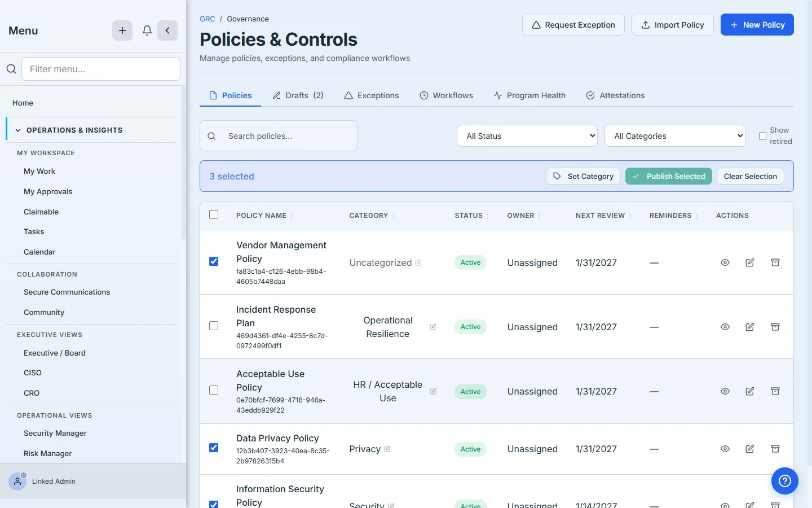This screenshot has height=508, width=812.
Task: Edit the Incident Response Plan via pencil icon
Action: coord(750,327)
